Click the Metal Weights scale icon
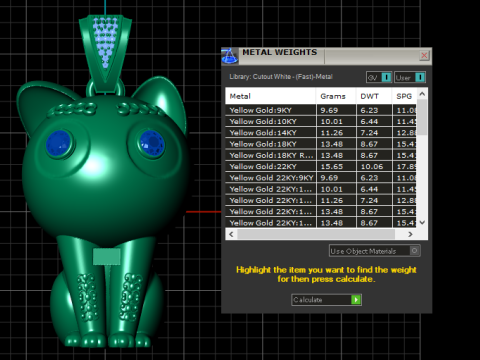 tap(229, 56)
